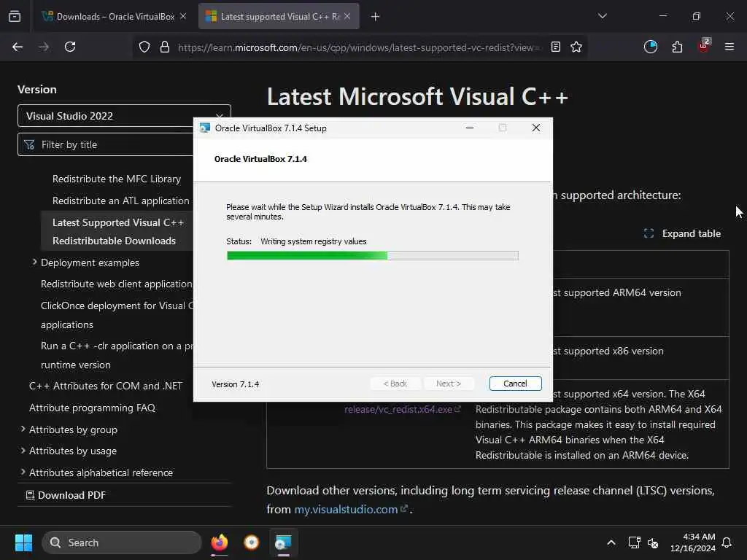Open Attribute programming FAQ
Screen dimensions: 747x560
pos(92,408)
